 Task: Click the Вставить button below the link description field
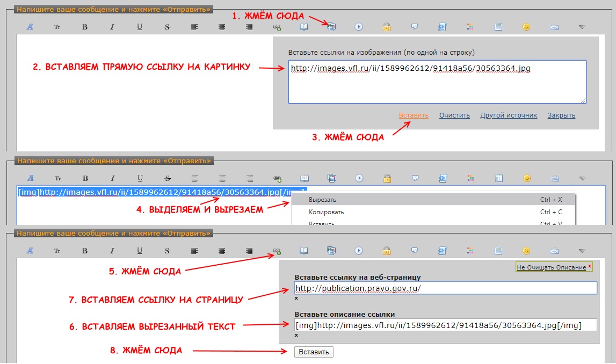click(314, 352)
